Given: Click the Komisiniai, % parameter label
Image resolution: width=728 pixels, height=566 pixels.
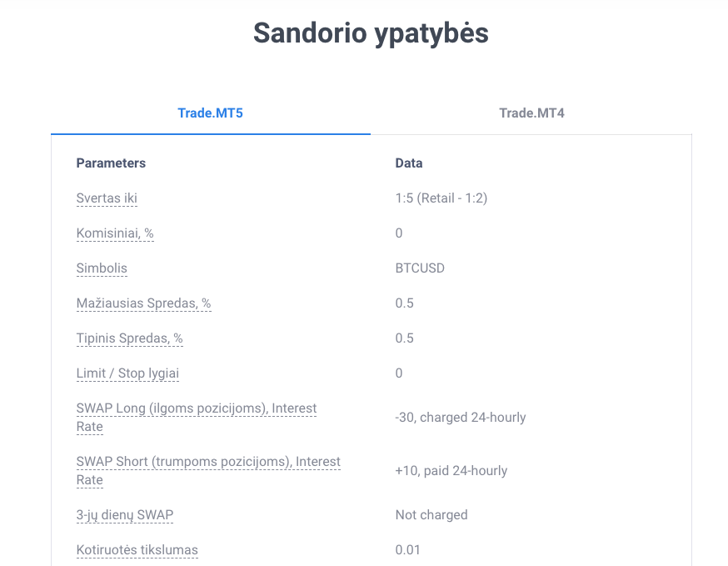Looking at the screenshot, I should click(x=115, y=233).
